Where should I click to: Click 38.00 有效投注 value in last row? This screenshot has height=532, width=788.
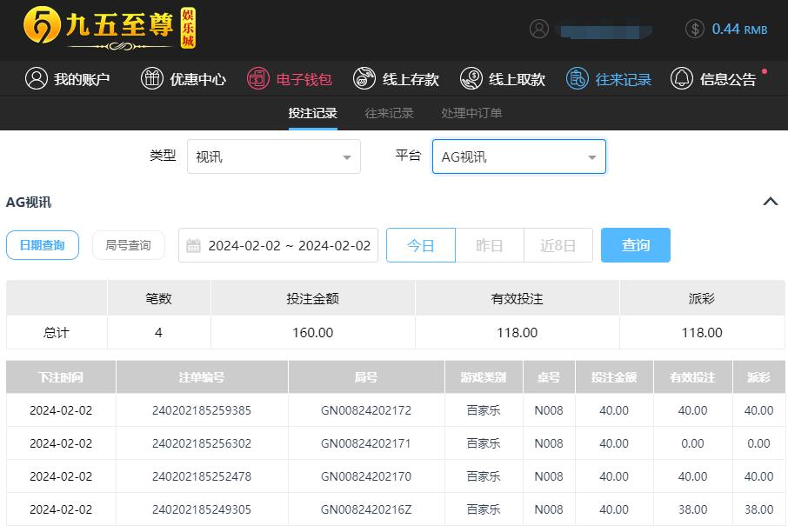[692, 509]
